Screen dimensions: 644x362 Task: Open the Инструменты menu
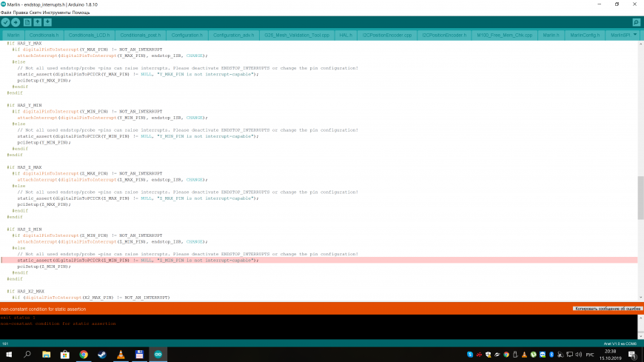click(57, 13)
